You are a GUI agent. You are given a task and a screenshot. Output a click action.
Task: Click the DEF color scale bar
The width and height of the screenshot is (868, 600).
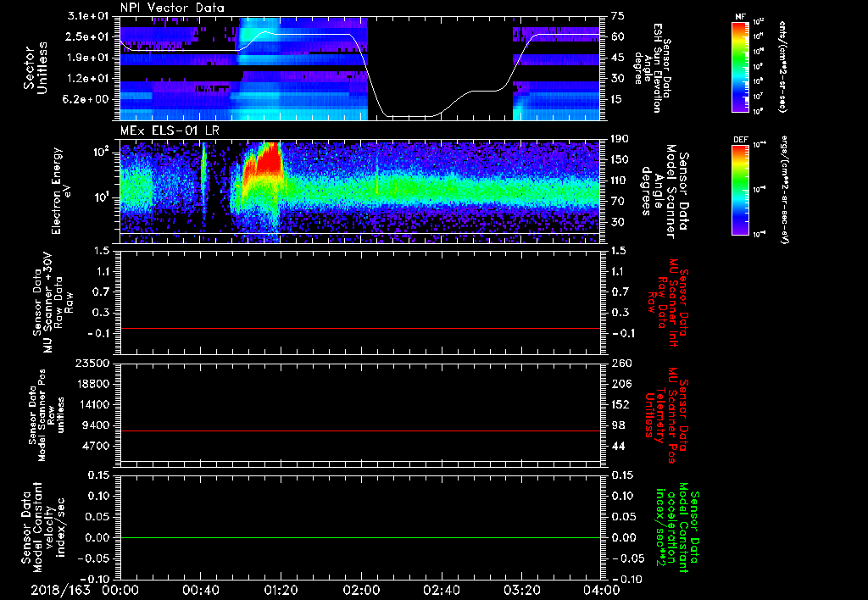click(x=740, y=190)
